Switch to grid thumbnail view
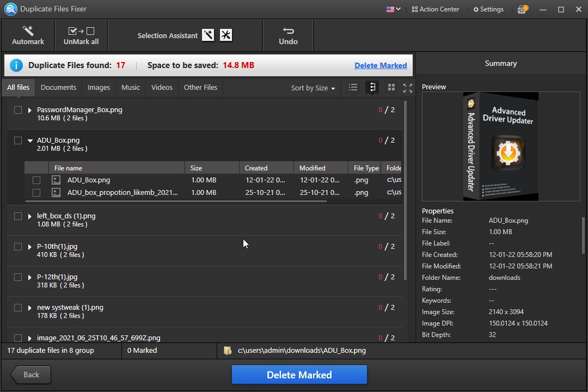The height and width of the screenshot is (392, 588). (x=391, y=87)
